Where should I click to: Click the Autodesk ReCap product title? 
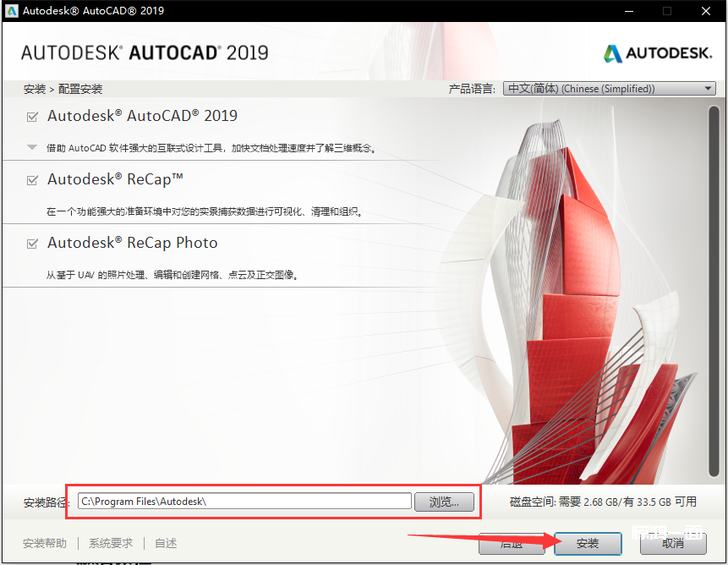pos(115,179)
